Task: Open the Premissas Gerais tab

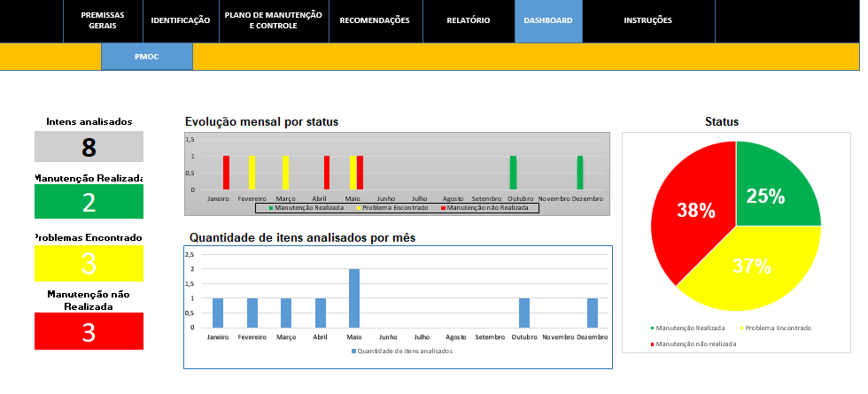Action: pyautogui.click(x=102, y=21)
